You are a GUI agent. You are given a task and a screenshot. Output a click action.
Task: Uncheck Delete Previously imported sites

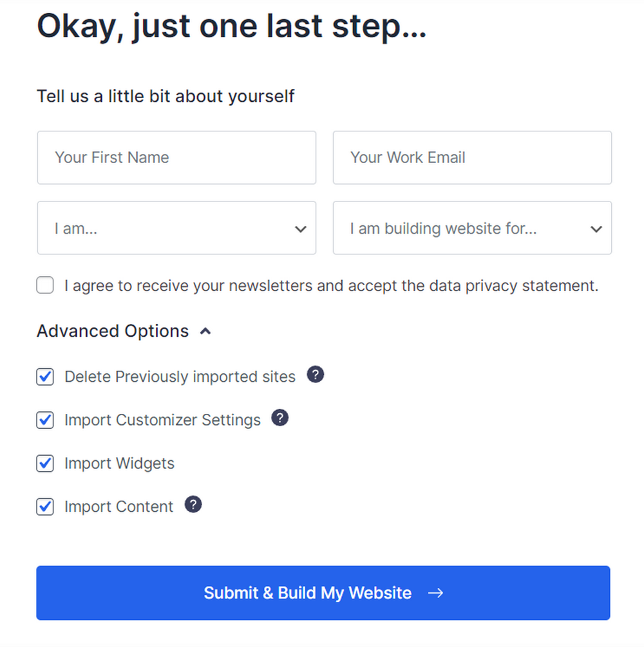click(x=44, y=377)
